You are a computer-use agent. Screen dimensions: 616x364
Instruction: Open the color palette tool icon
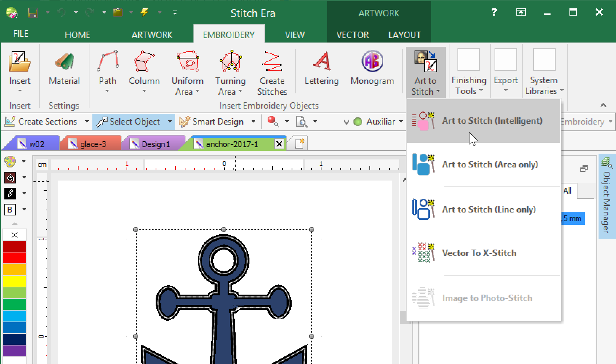pos(10,161)
